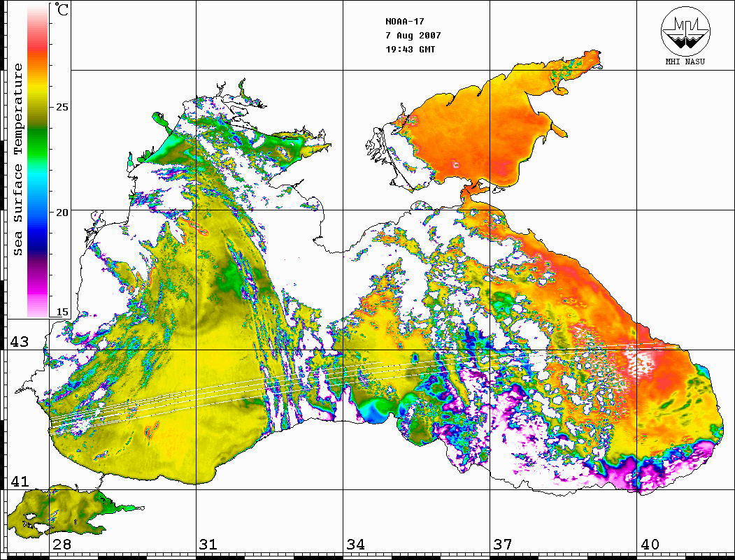Image resolution: width=735 pixels, height=560 pixels.
Task: Click the 'MHI NASU' caption text
Action: pos(685,62)
